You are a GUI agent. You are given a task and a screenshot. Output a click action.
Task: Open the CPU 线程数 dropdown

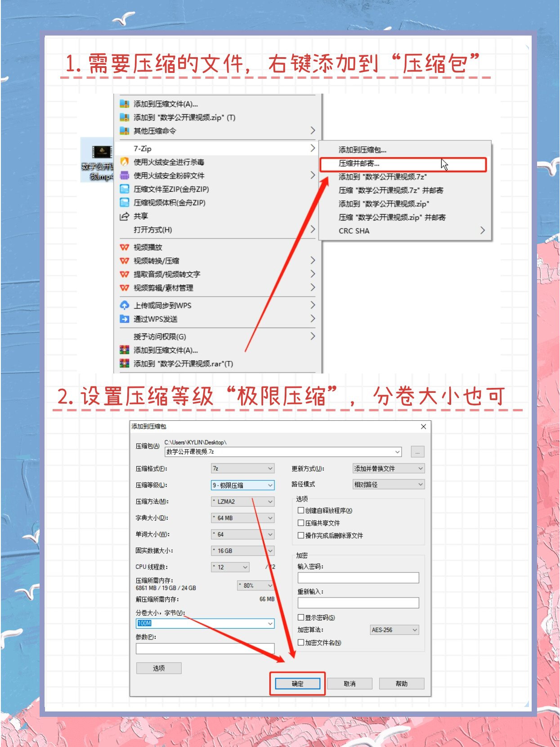coord(230,567)
